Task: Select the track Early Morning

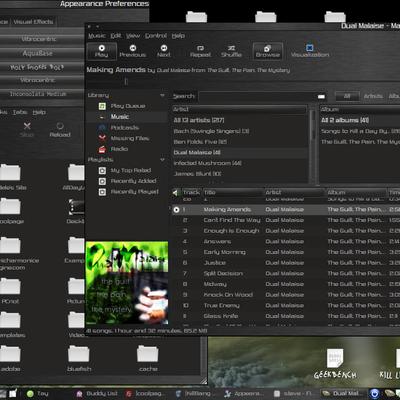Action: coord(286,252)
